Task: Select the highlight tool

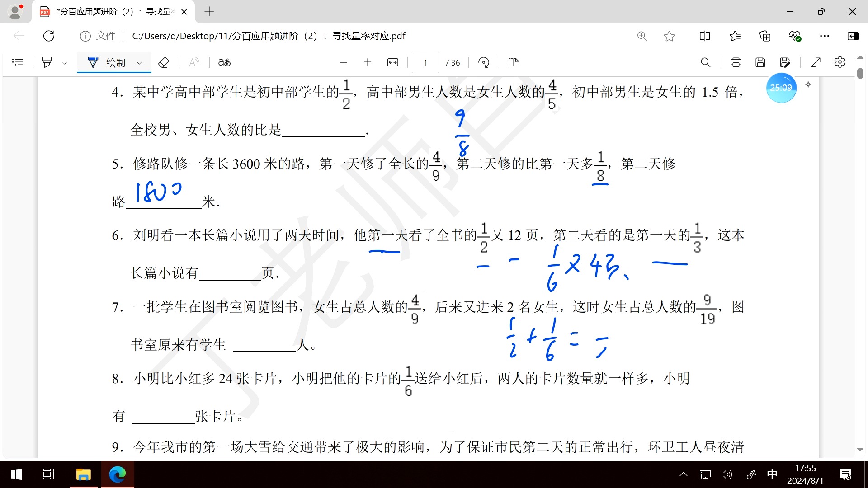Action: [x=47, y=62]
